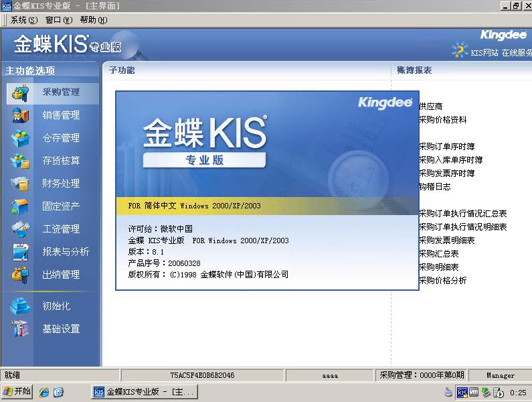The height and width of the screenshot is (402, 532).
Task: Click the KIS icon in system tray
Action: pos(462,393)
